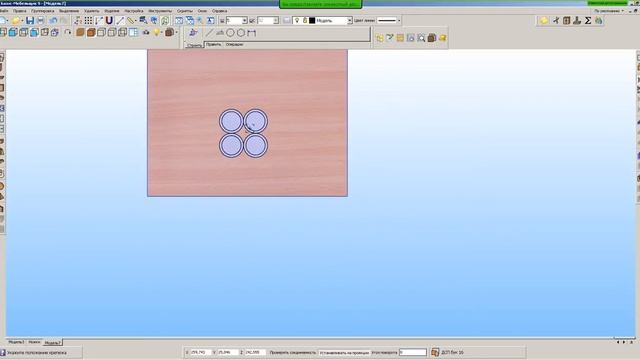The height and width of the screenshot is (360, 640).
Task: Click the solid brown panel shading icon
Action: pyautogui.click(x=80, y=32)
